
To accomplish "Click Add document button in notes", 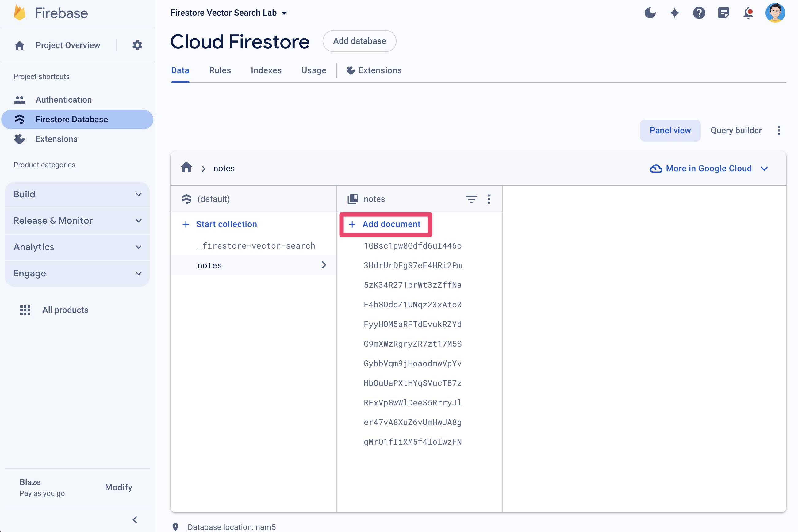I will click(x=385, y=224).
